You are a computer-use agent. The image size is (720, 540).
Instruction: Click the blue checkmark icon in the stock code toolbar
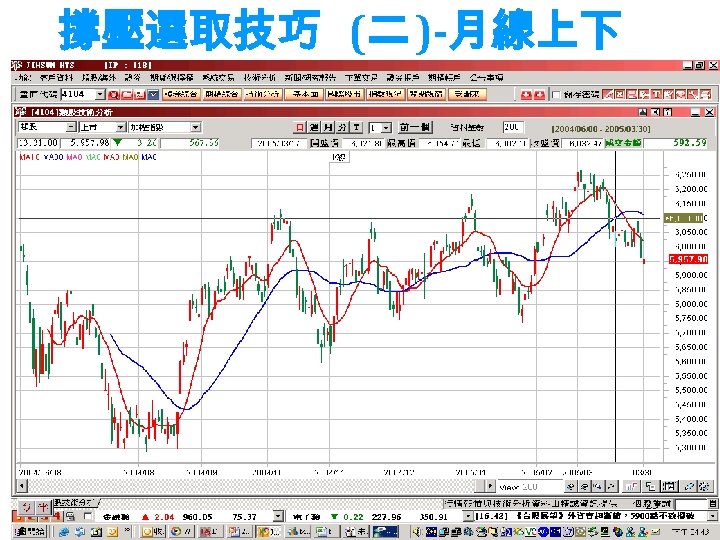[x=153, y=95]
